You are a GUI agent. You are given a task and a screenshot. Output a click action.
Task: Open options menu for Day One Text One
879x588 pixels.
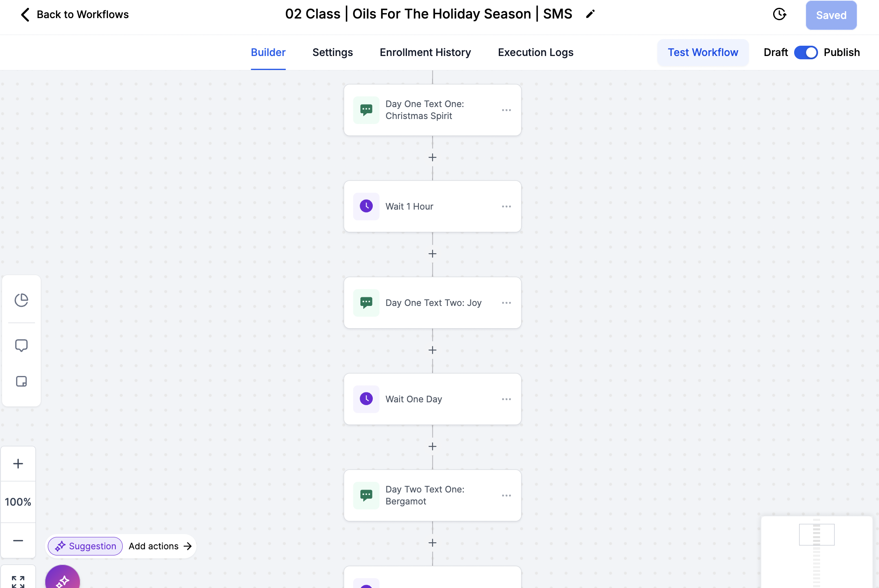[x=506, y=110]
